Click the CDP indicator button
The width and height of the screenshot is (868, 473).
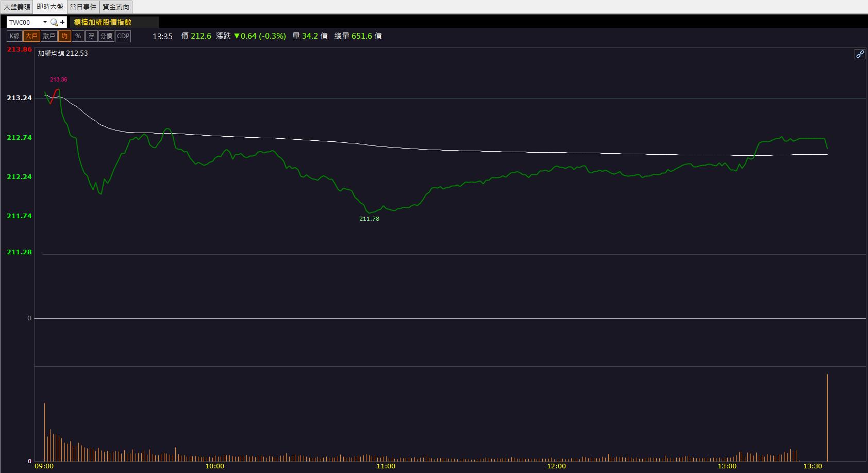[x=123, y=36]
